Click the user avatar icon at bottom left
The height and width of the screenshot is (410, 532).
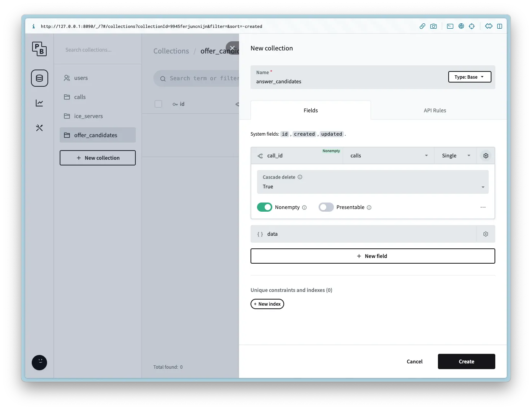(x=39, y=363)
